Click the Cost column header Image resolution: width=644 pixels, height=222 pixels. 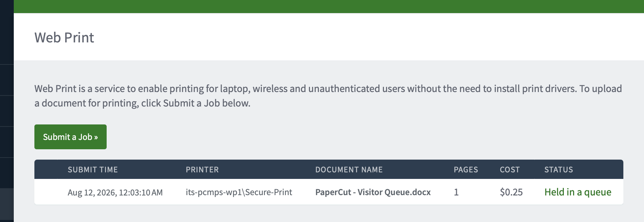pos(509,170)
